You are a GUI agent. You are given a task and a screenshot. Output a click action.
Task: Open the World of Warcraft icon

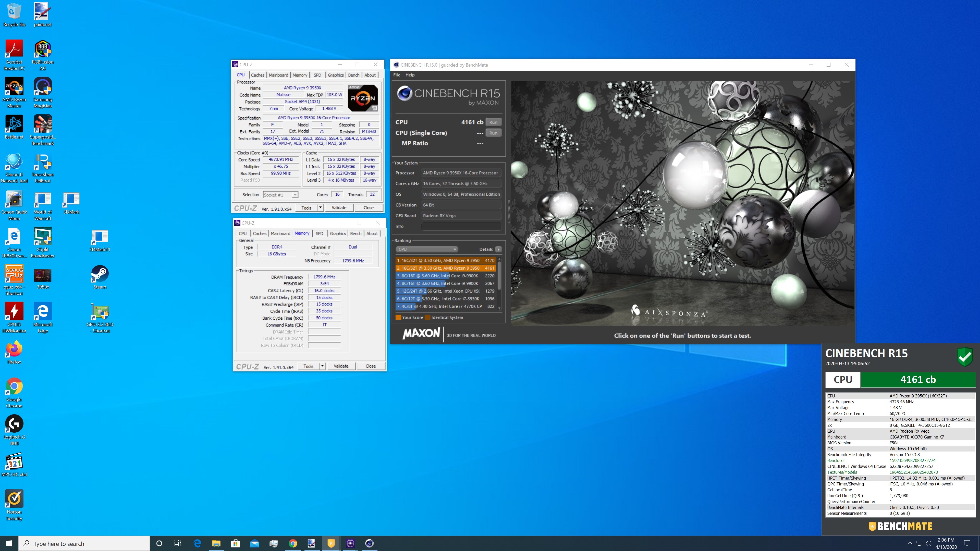click(x=43, y=205)
